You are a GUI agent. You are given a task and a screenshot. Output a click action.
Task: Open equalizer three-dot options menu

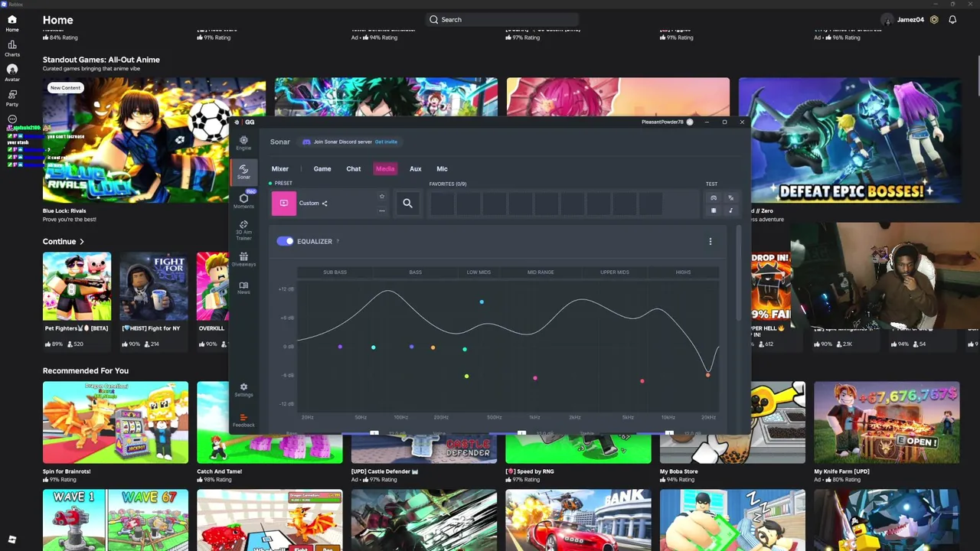[710, 242]
